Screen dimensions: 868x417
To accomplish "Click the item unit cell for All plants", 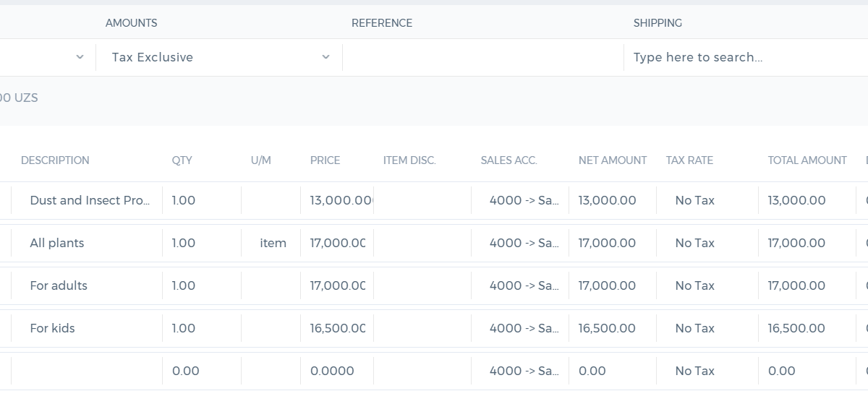I will tap(271, 243).
